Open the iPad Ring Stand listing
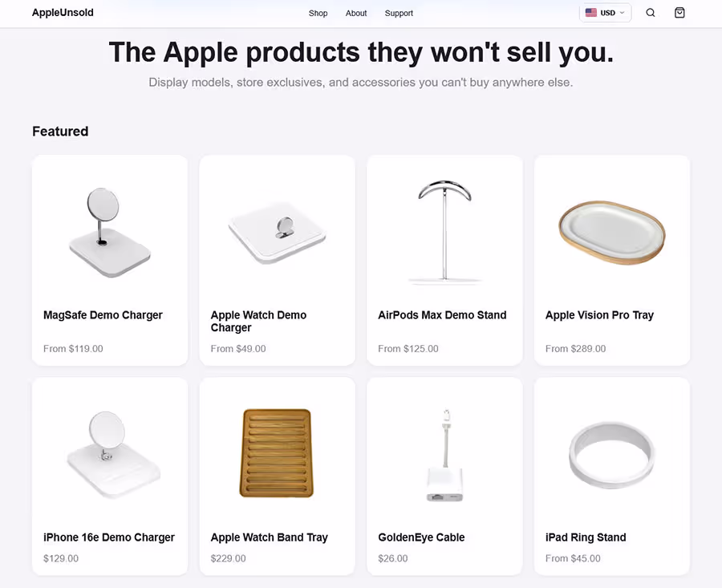The image size is (722, 588). [586, 537]
